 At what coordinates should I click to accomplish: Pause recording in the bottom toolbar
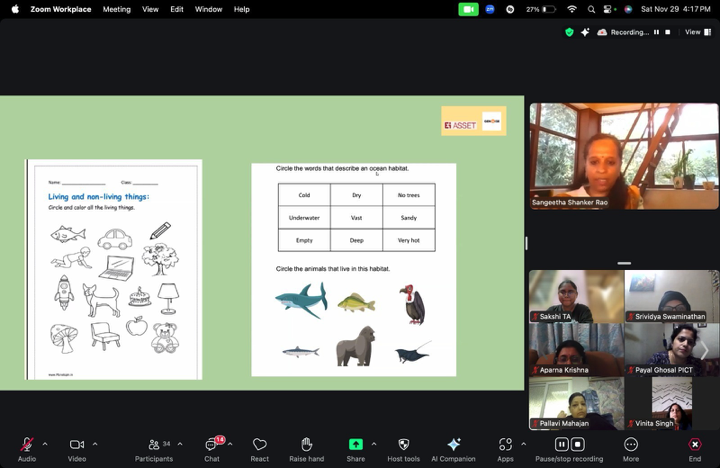click(x=562, y=444)
